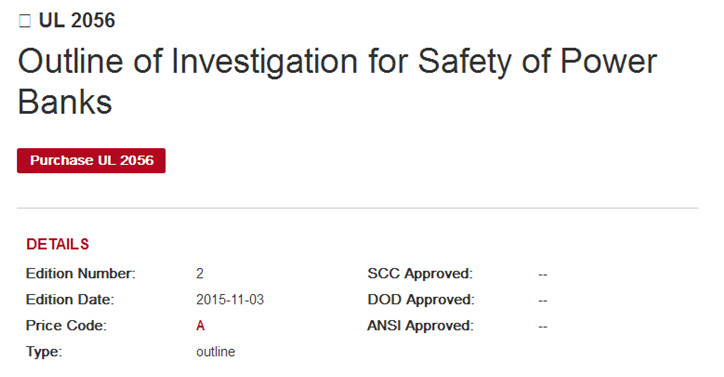724x377 pixels.
Task: Open the price code A link
Action: coord(200,326)
